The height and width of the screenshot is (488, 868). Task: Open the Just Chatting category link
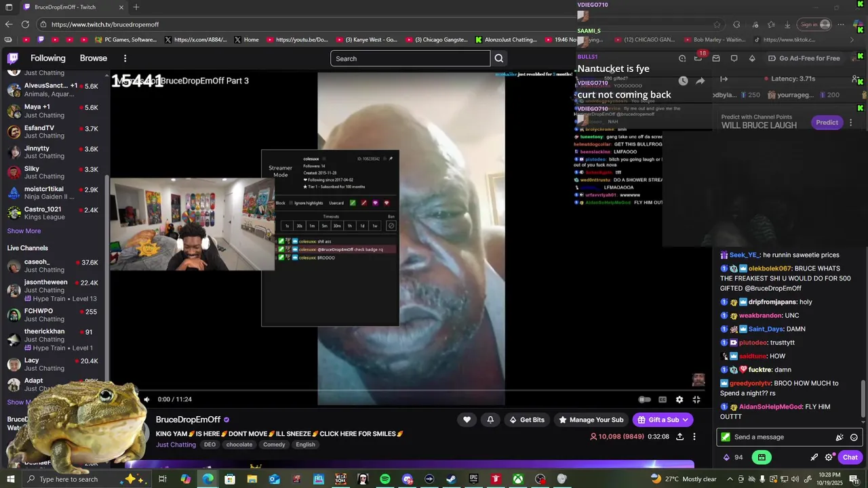(176, 445)
